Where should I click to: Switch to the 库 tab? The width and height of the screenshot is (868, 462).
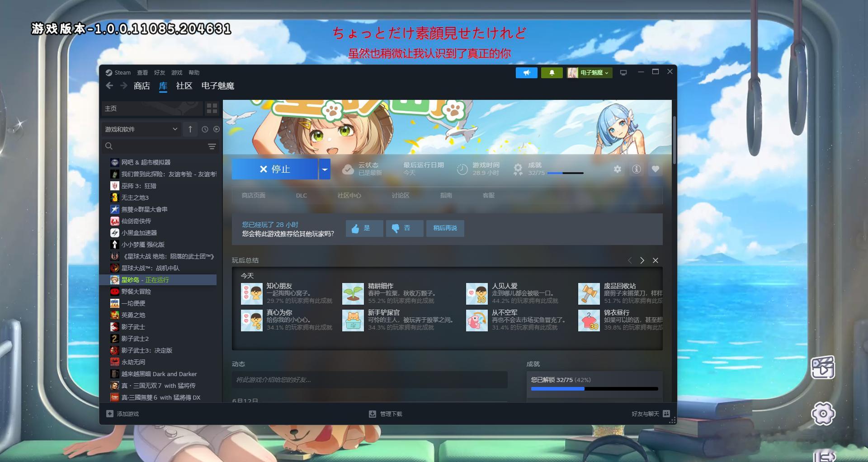pyautogui.click(x=163, y=86)
